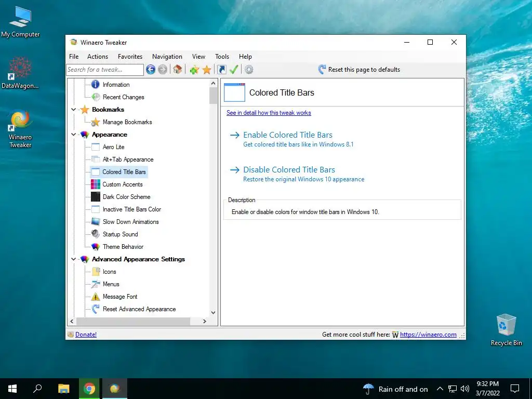This screenshot has width=532, height=399.
Task: Click the Message Font warning icon
Action: [96, 297]
